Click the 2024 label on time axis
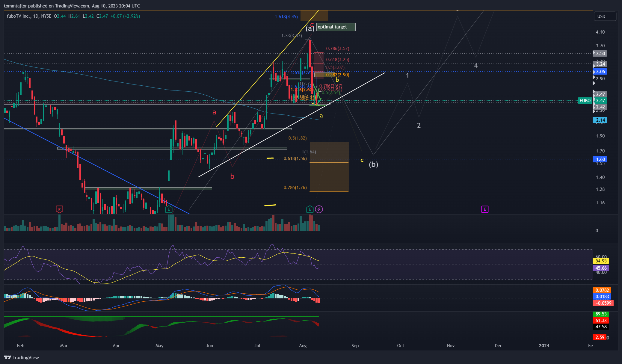622x364 pixels. [x=544, y=346]
